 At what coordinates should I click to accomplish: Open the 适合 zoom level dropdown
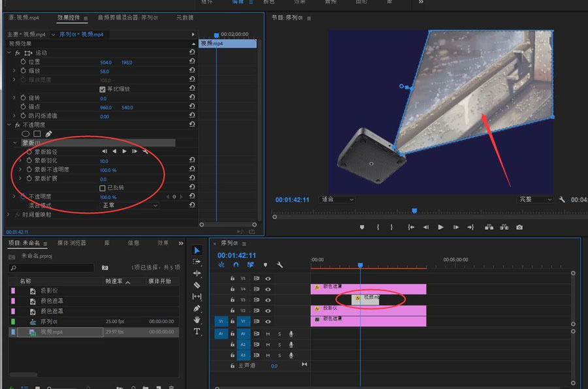click(337, 200)
